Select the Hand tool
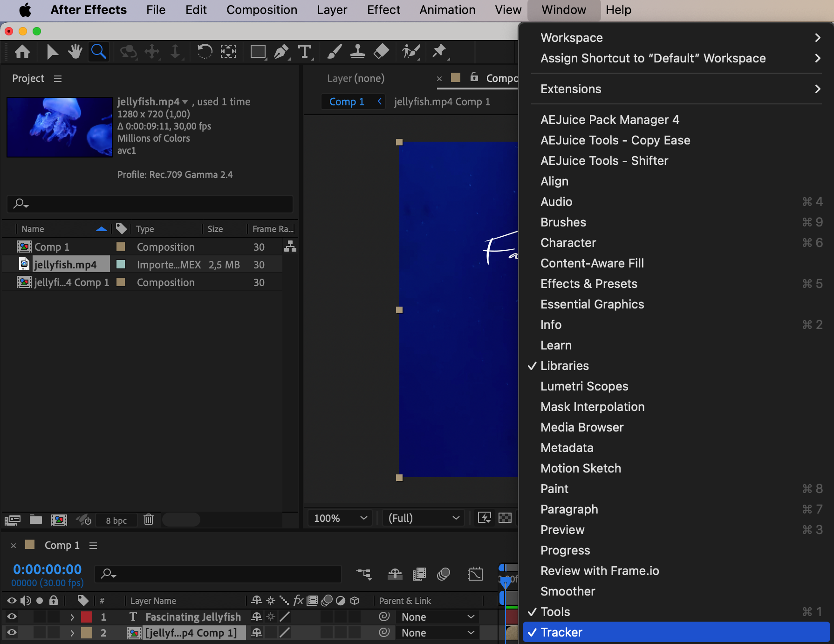This screenshot has height=644, width=834. [75, 52]
